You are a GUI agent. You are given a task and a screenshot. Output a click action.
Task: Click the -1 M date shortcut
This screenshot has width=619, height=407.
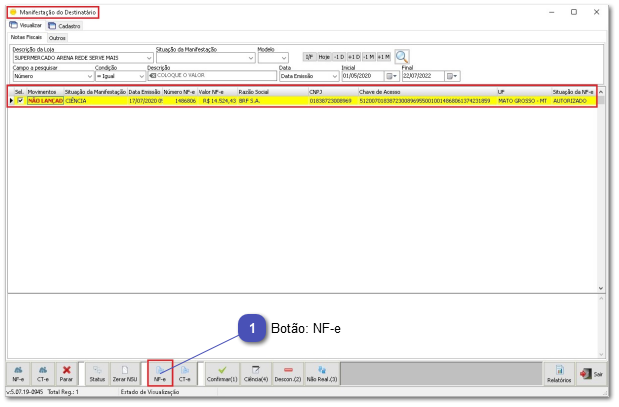pyautogui.click(x=369, y=57)
